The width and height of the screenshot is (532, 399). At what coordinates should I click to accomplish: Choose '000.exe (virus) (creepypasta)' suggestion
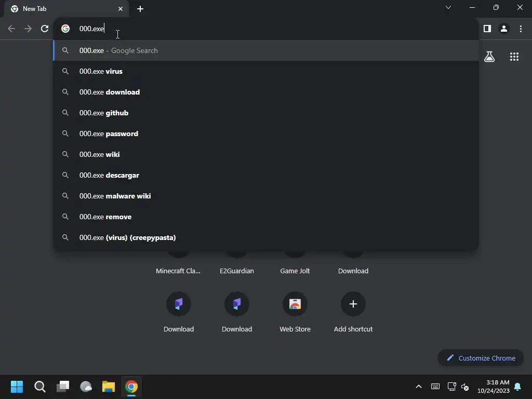(x=266, y=237)
